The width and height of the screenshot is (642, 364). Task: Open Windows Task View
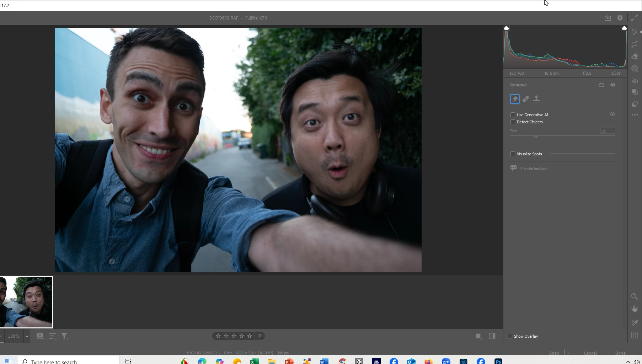coord(128,361)
